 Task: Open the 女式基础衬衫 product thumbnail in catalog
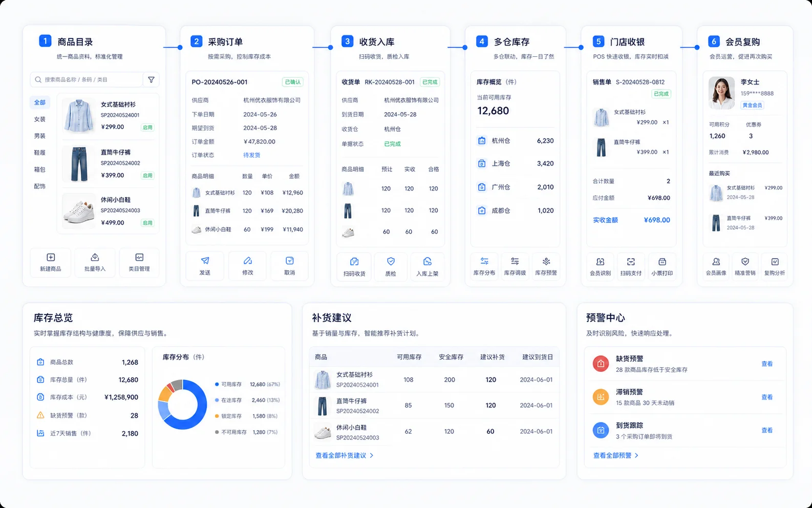click(x=79, y=116)
